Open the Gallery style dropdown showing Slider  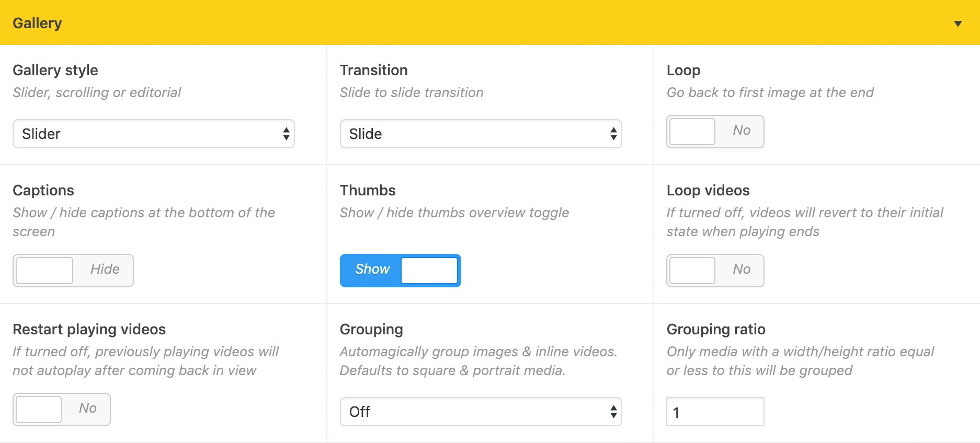pos(153,134)
